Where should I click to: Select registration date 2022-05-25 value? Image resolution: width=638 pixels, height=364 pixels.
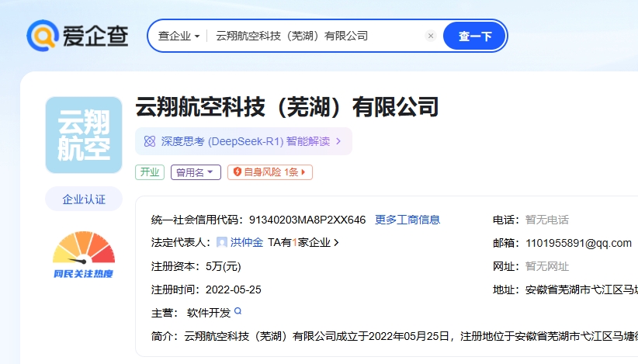(233, 289)
